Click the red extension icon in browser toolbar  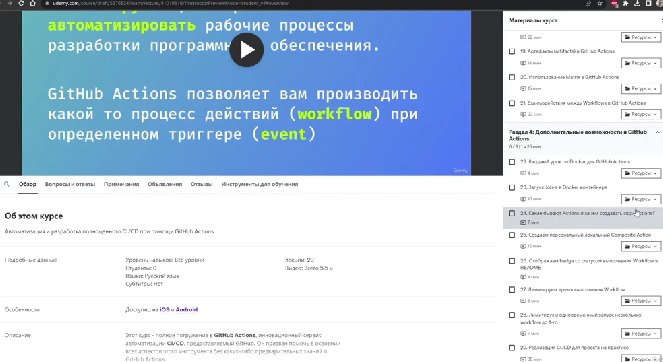point(614,3)
